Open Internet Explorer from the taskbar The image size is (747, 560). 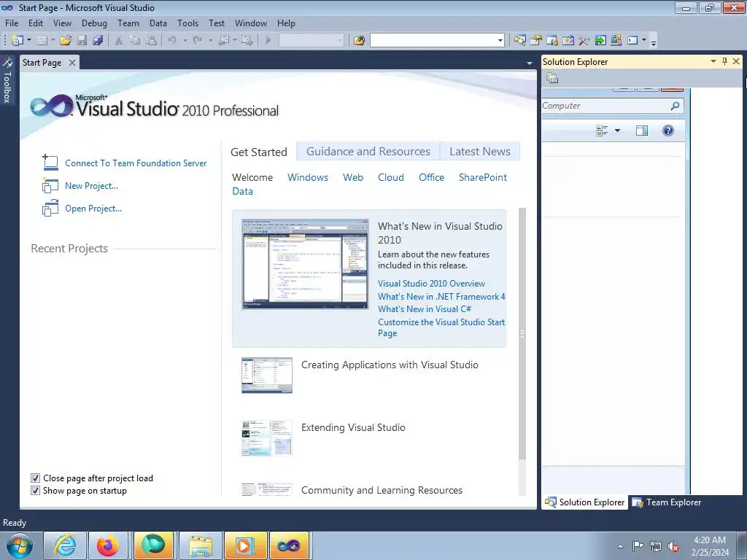click(65, 545)
